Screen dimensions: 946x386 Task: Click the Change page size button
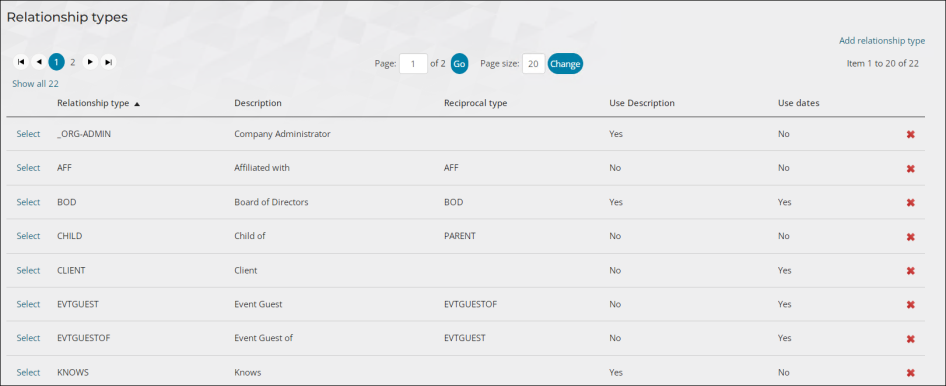coord(565,64)
